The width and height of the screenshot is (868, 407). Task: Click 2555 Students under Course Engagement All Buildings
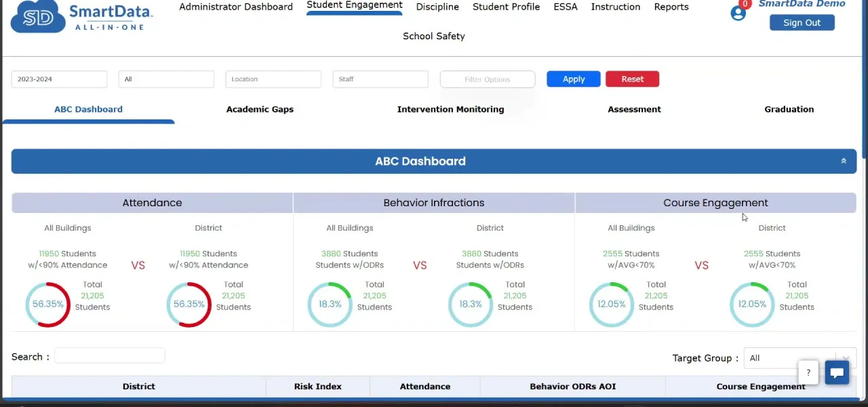(x=631, y=254)
